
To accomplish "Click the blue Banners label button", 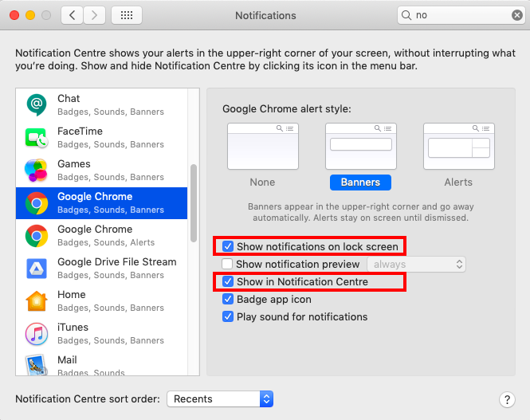I will coord(361,183).
